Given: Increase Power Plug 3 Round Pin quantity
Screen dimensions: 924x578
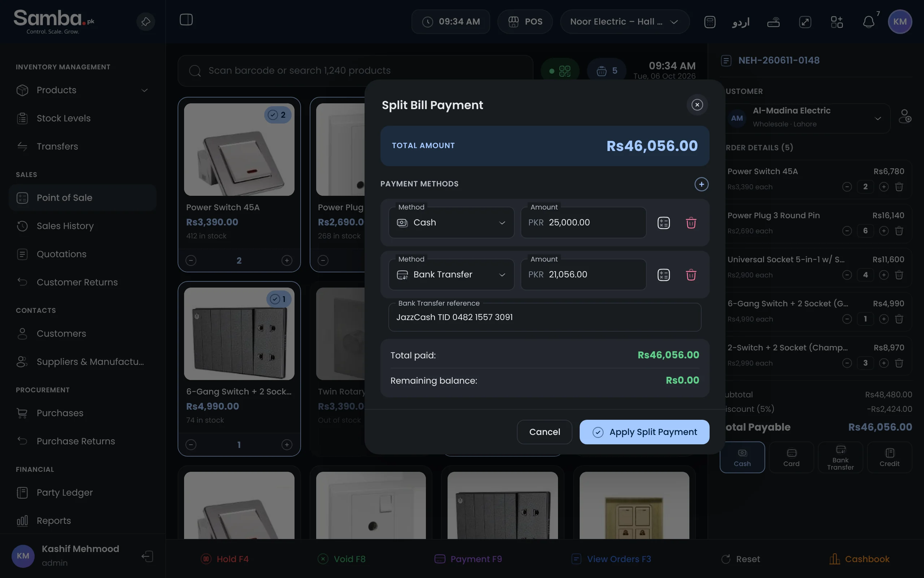Looking at the screenshot, I should [884, 231].
